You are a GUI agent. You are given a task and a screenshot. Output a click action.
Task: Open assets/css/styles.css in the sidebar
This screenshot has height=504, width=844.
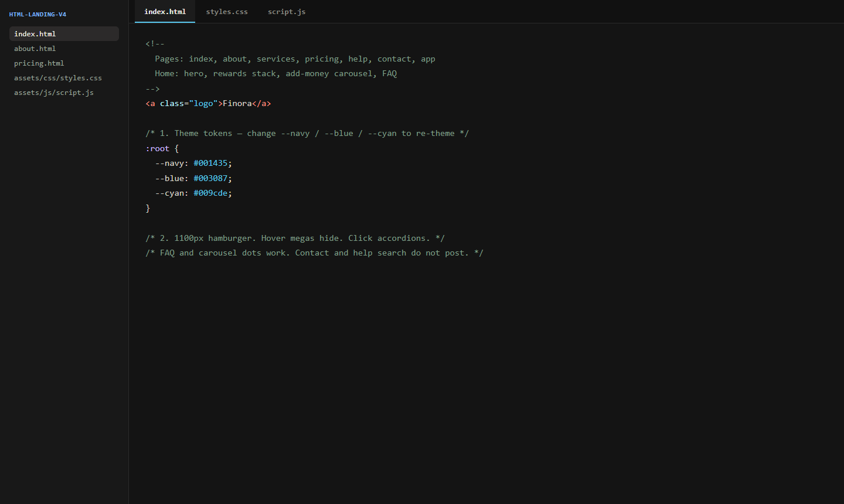(x=64, y=78)
